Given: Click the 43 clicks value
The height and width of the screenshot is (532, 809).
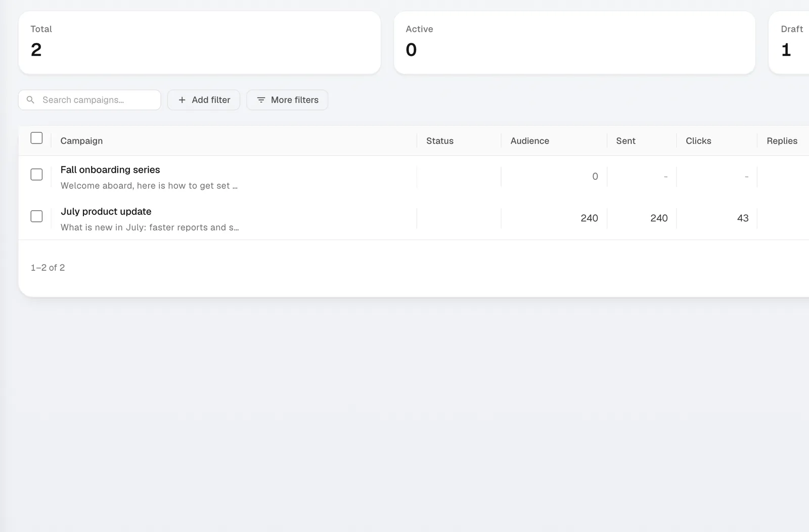Looking at the screenshot, I should 743,218.
